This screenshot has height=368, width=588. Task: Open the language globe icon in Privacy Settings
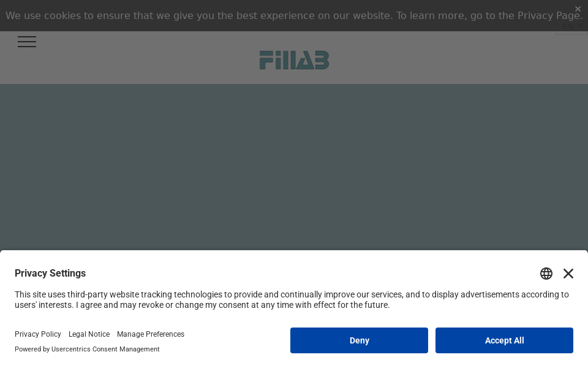pyautogui.click(x=546, y=274)
